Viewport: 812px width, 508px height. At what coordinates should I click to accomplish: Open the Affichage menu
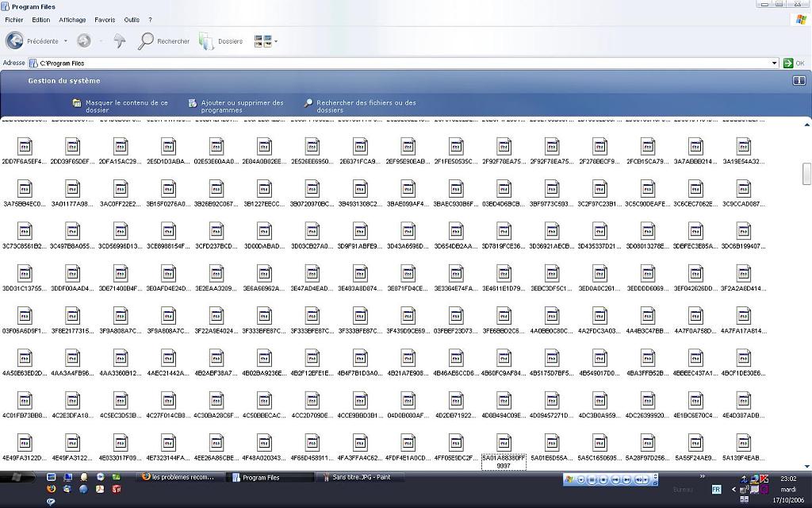tap(72, 20)
